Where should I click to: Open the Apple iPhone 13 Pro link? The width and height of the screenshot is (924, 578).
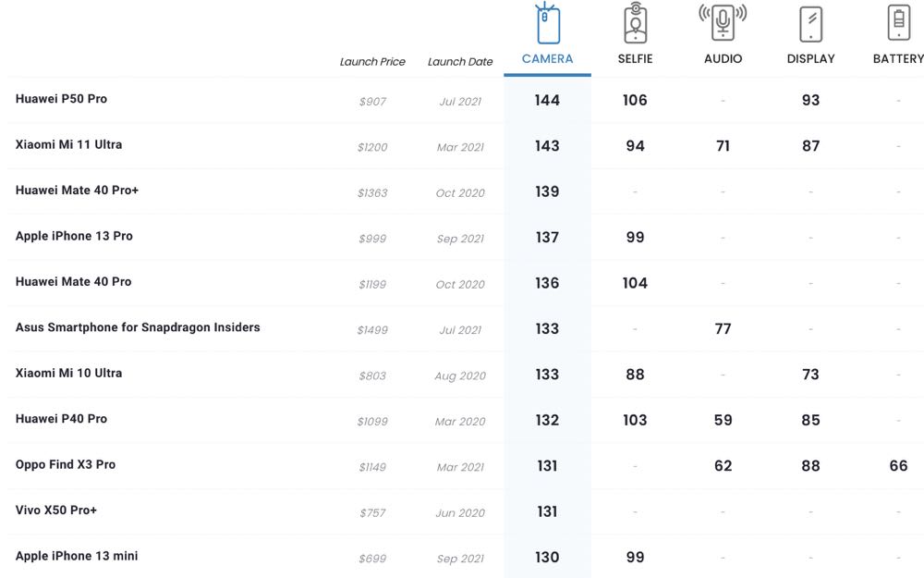(x=74, y=237)
